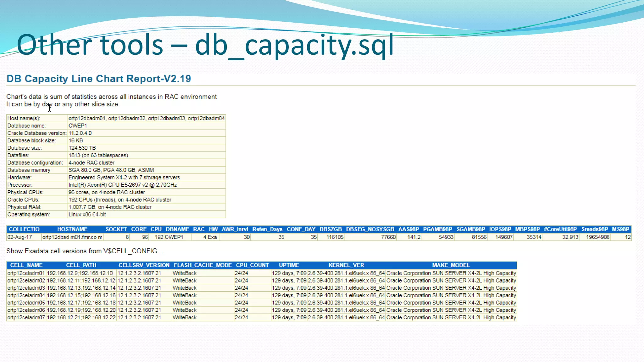Click the MAKE_MODEL value in the ortp12celadm06 row

point(451,310)
